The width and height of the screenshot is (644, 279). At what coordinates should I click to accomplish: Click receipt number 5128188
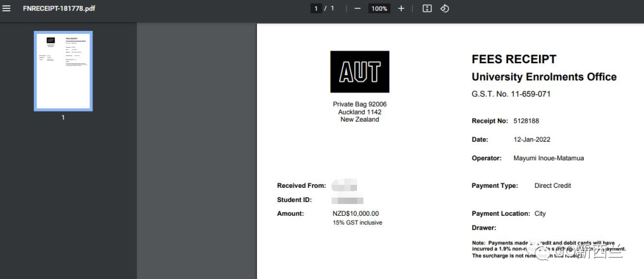(526, 121)
